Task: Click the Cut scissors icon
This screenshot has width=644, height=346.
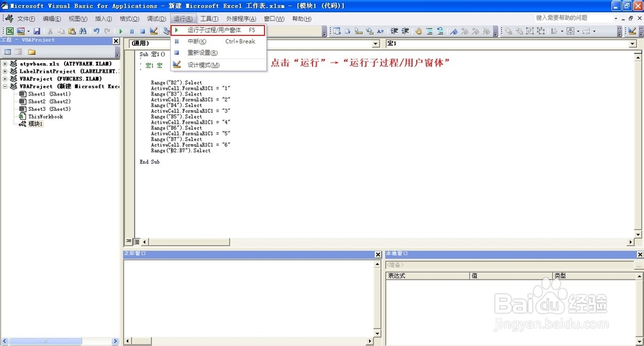Action: (50, 31)
